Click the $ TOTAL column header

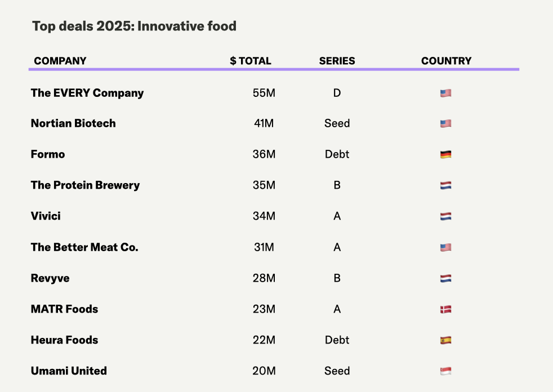pos(251,61)
